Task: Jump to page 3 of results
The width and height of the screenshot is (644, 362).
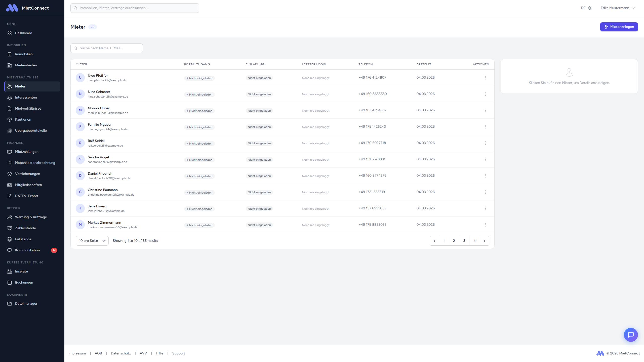Action: tap(464, 241)
